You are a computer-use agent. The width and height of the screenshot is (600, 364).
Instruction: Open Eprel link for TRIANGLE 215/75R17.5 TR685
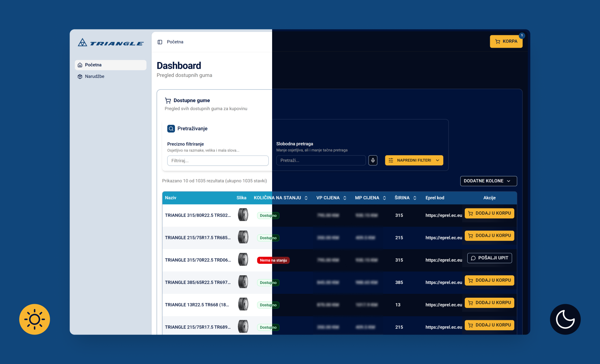[x=444, y=238]
